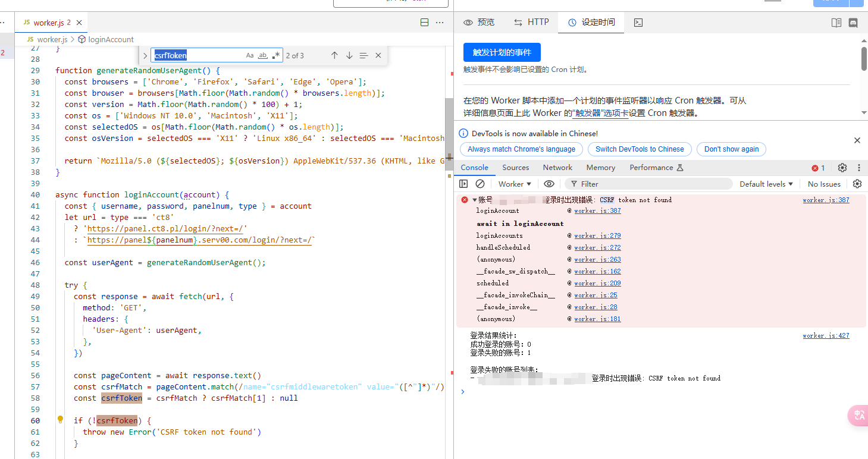Collapse the CSRF error stack trace
868x459 pixels.
pyautogui.click(x=475, y=200)
